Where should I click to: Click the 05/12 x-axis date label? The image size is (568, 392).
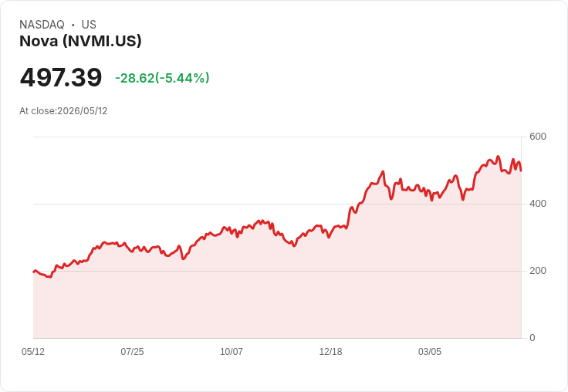point(33,352)
